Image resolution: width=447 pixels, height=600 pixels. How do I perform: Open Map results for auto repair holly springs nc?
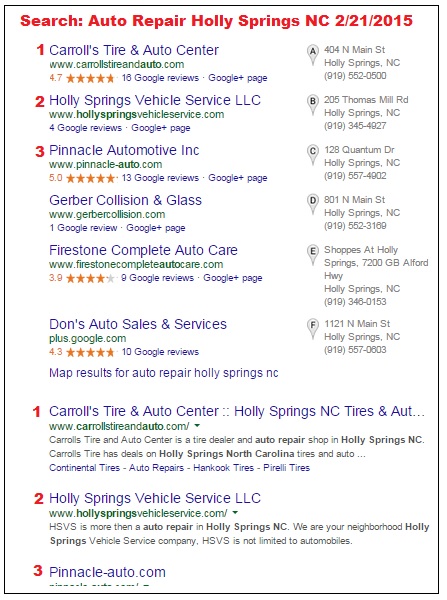click(164, 373)
